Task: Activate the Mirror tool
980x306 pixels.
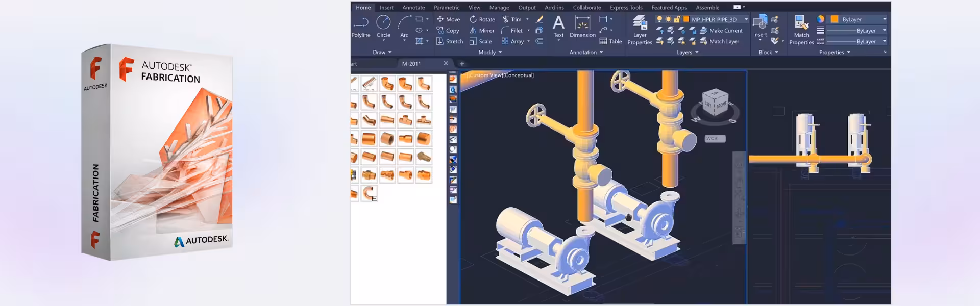Action: click(x=482, y=31)
